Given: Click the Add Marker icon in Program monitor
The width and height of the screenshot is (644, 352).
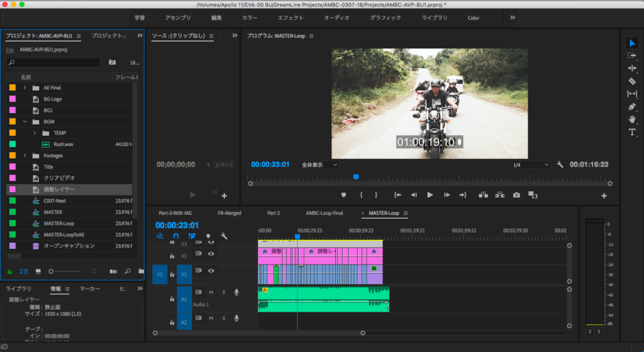Looking at the screenshot, I should [x=343, y=195].
